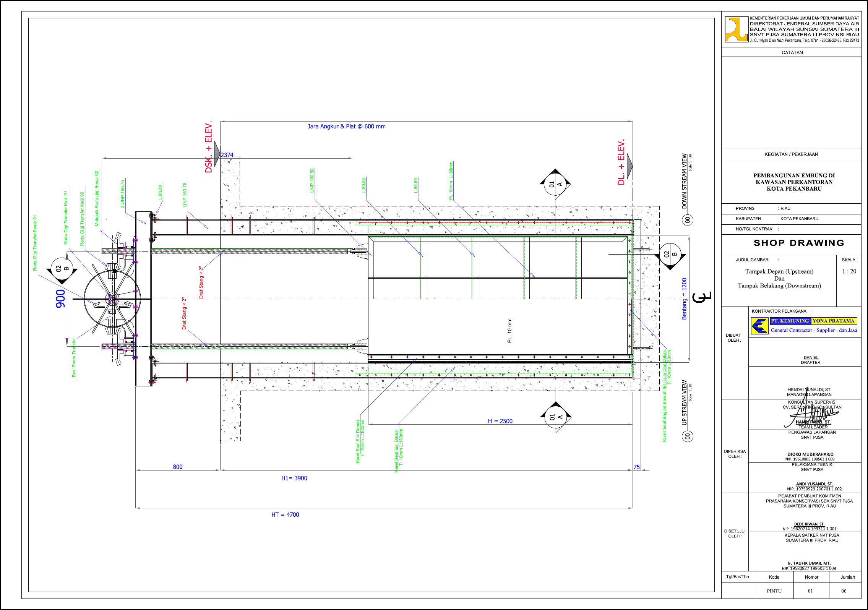
Task: Click the 'Besi Poros Transfer' label
Action: pyautogui.click(x=74, y=358)
